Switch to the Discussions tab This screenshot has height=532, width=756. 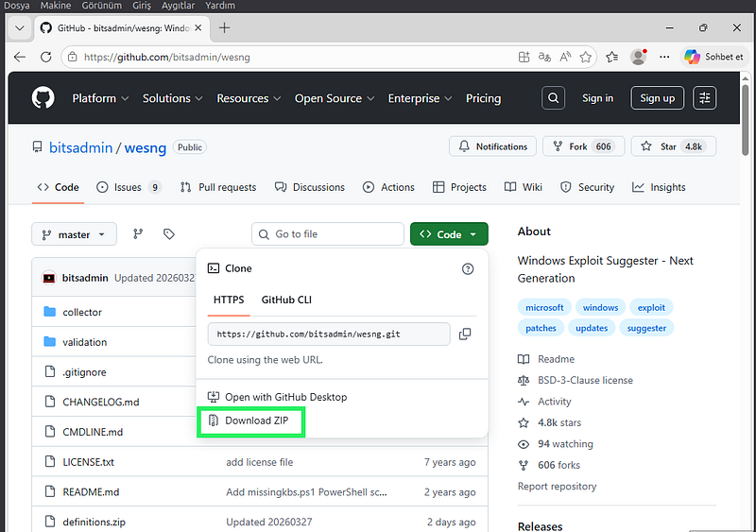tap(310, 187)
